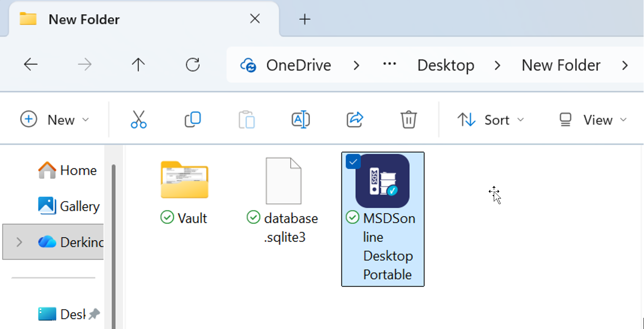This screenshot has width=644, height=329.
Task: Open the New item dropdown
Action: click(55, 120)
